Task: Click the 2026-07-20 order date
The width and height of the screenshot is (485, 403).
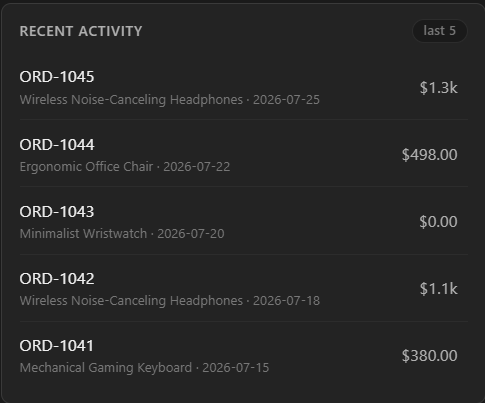Action: (x=191, y=234)
